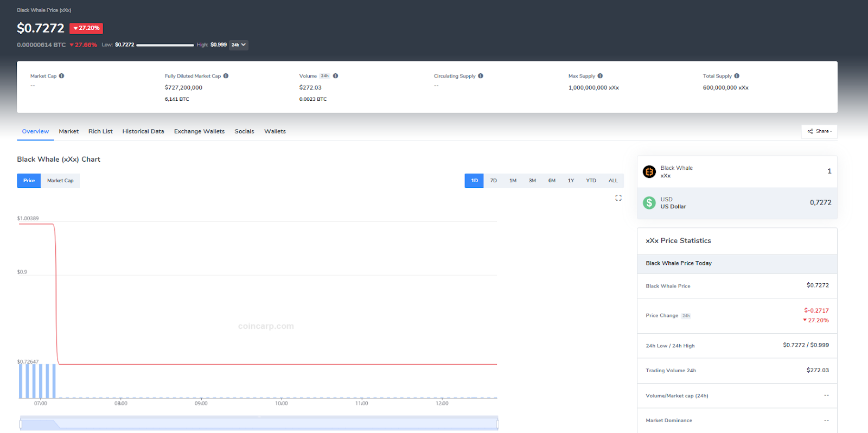Click the $0.7272 headline price
Viewport: 868px width, 433px height.
41,28
